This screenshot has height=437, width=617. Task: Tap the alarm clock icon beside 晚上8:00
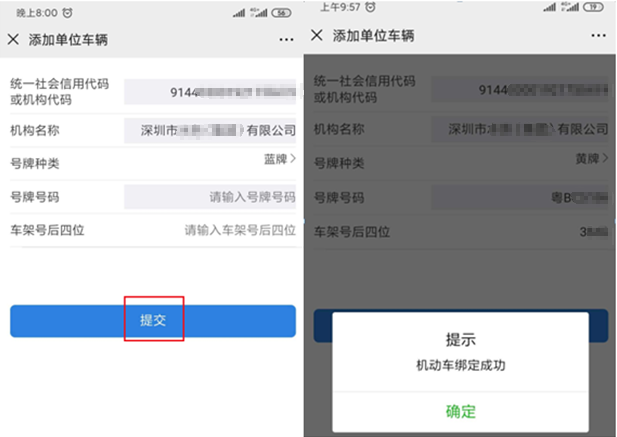point(68,13)
